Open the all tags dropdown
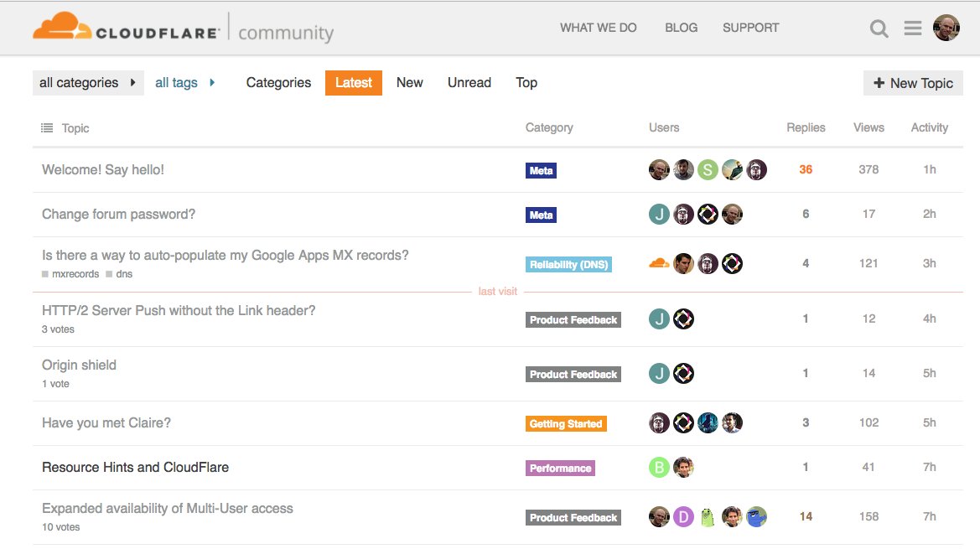Image resolution: width=980 pixels, height=549 pixels. 185,82
